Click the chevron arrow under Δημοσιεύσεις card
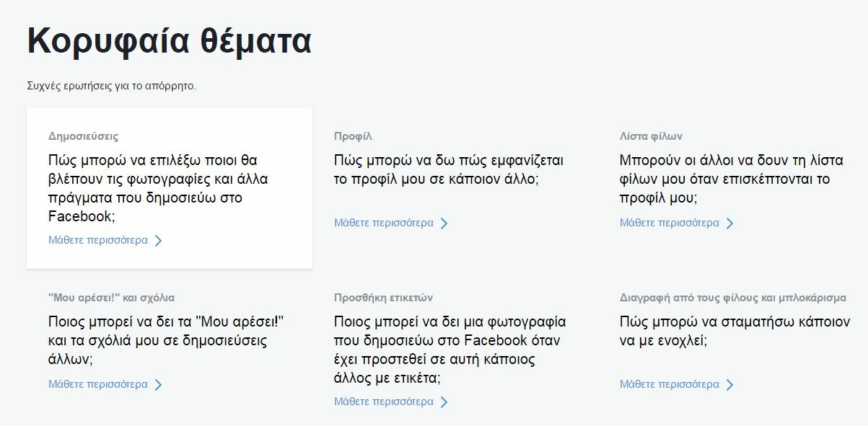 pos(159,241)
